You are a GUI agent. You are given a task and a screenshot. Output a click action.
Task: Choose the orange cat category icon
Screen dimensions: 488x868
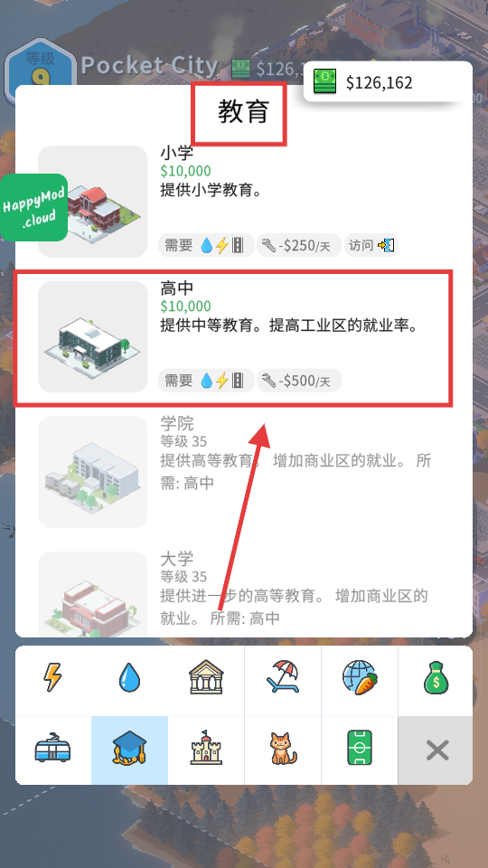(x=283, y=750)
